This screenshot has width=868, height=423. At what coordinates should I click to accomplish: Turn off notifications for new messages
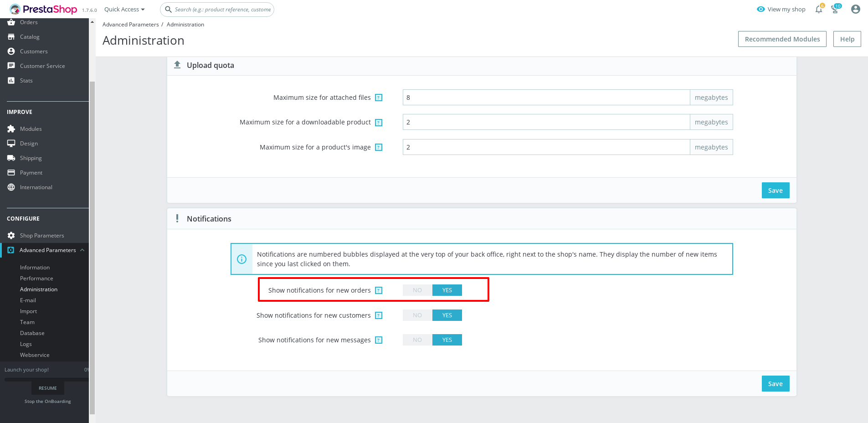click(416, 340)
